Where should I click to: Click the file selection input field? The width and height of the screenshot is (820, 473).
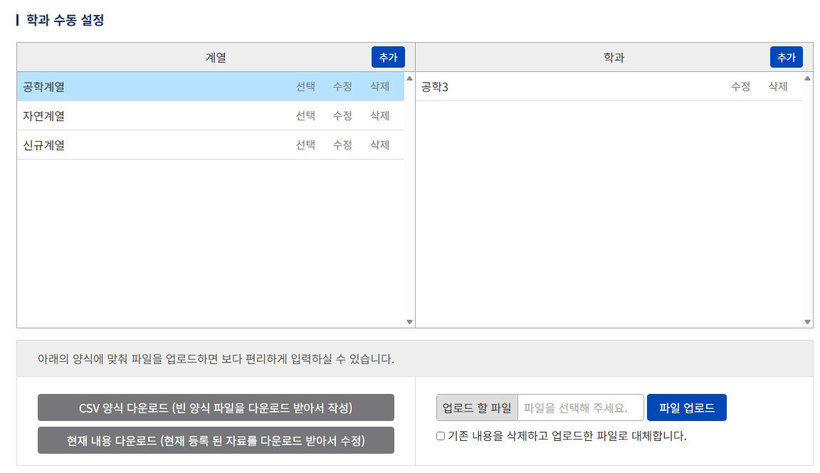(580, 408)
